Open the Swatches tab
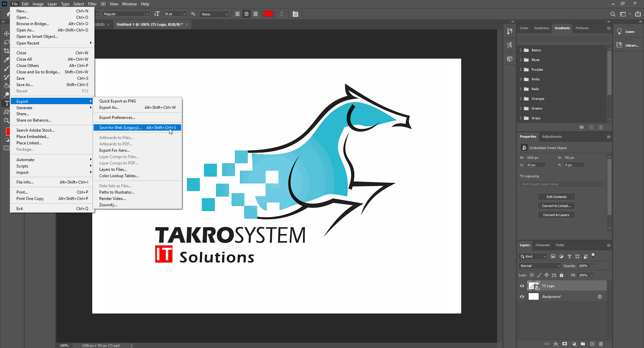 pyautogui.click(x=541, y=28)
